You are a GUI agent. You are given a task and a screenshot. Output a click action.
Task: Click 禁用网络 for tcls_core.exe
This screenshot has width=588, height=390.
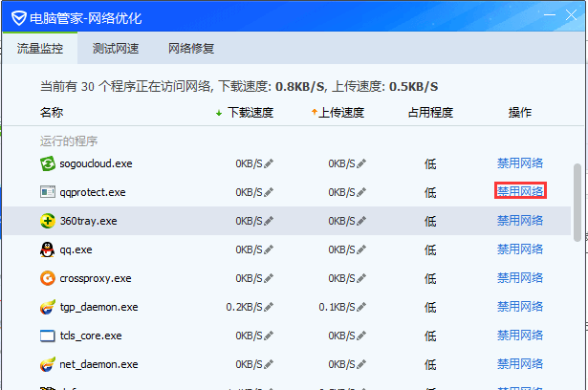tap(520, 336)
